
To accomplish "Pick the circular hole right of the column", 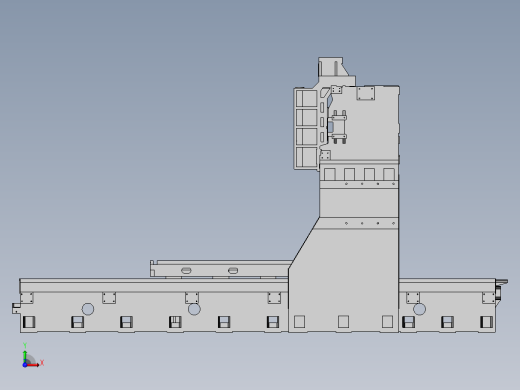I will tap(419, 309).
